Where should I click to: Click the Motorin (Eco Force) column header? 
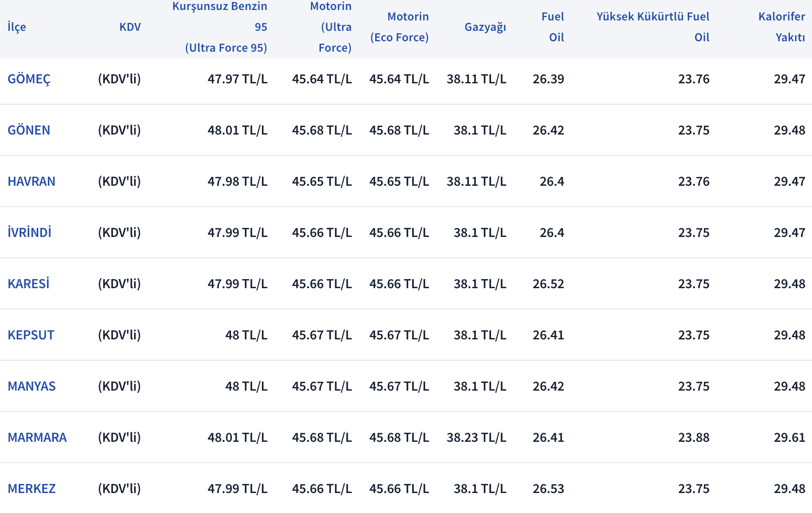pyautogui.click(x=399, y=27)
